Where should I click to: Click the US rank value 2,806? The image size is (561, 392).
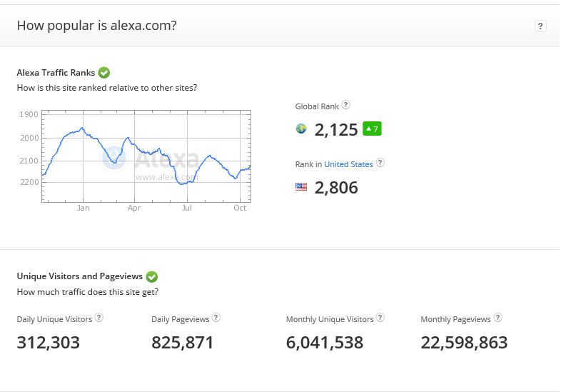336,188
